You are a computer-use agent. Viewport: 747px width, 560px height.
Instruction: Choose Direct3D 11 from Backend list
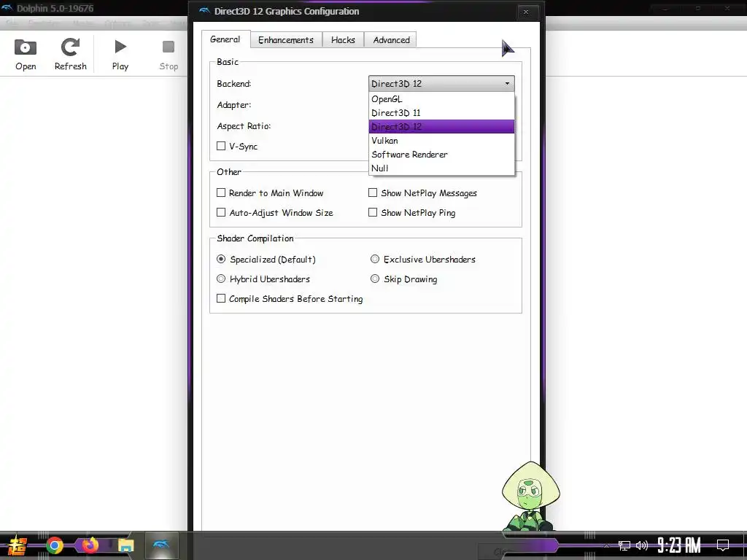(x=441, y=113)
